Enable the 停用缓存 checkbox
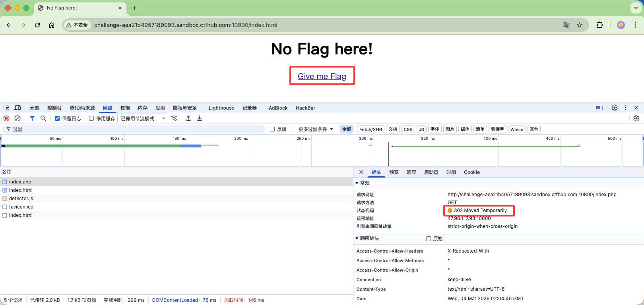This screenshot has height=305, width=644. point(91,118)
